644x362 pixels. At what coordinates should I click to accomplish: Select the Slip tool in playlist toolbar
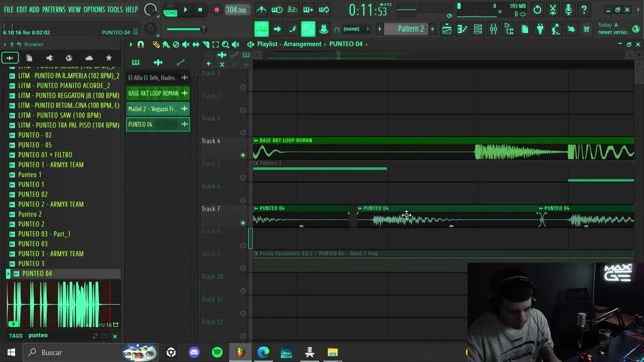[x=196, y=44]
